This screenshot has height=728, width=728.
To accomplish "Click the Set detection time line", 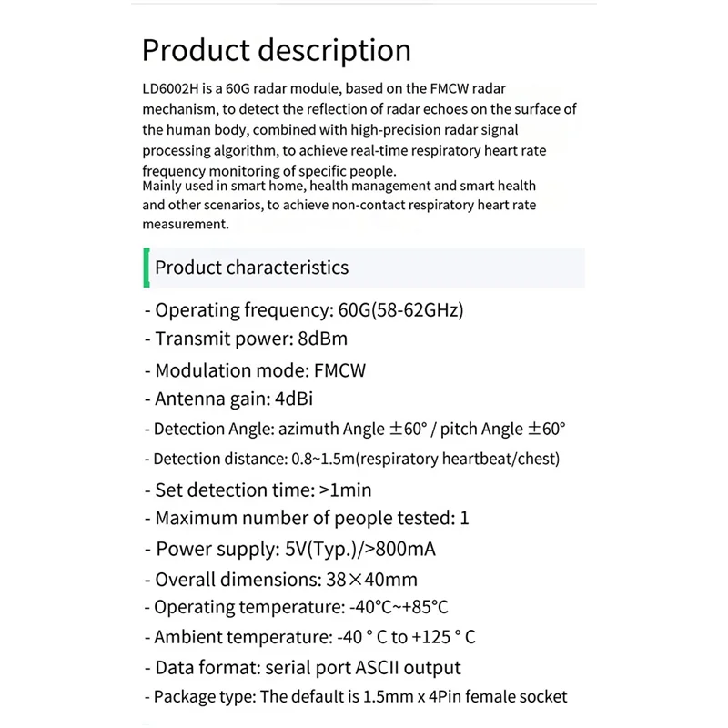I will click(258, 490).
